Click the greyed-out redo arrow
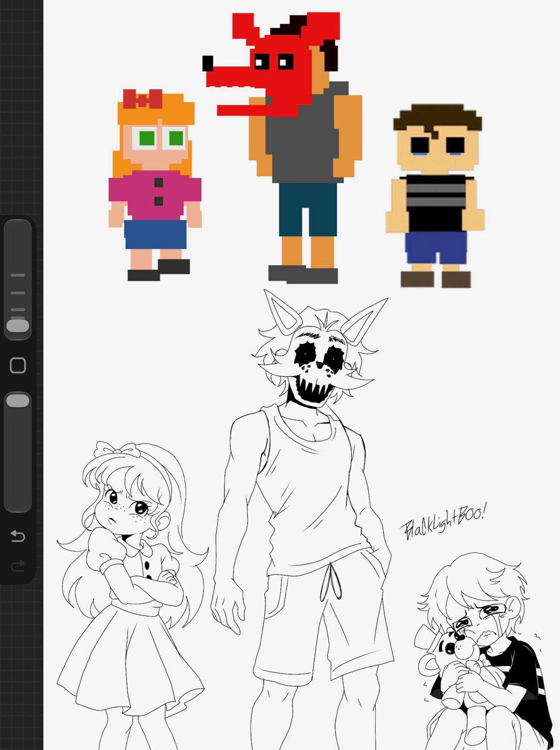 tap(18, 566)
